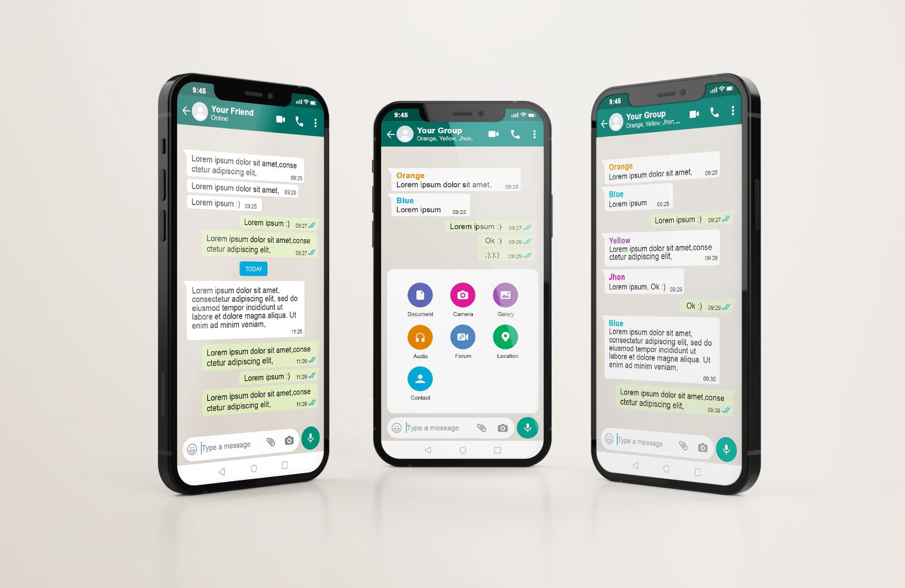Open the Contact sharing option
Image resolution: width=905 pixels, height=588 pixels.
click(419, 382)
